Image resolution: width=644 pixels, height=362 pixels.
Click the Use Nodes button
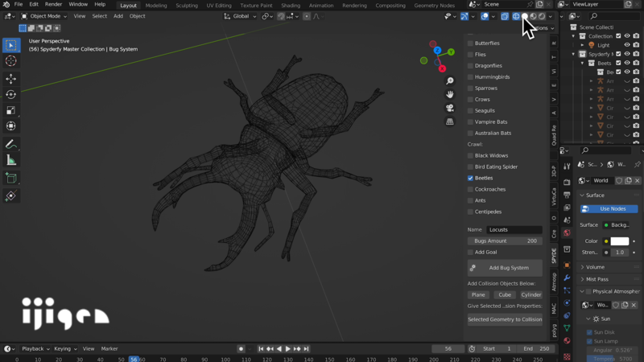tap(609, 209)
